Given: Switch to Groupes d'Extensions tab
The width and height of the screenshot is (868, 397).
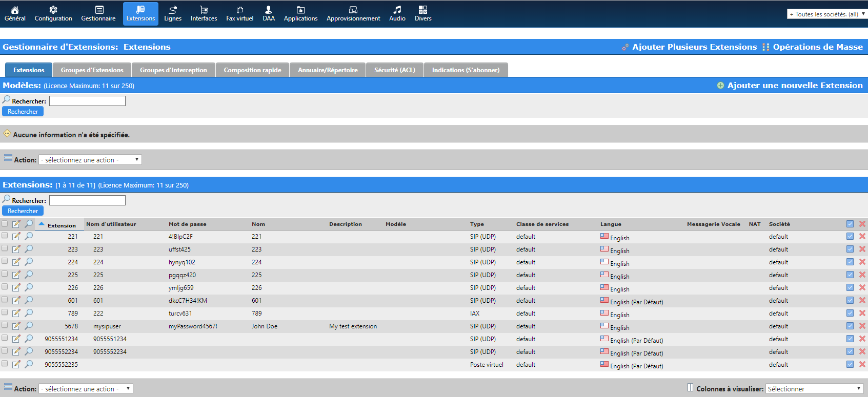Looking at the screenshot, I should pos(92,70).
